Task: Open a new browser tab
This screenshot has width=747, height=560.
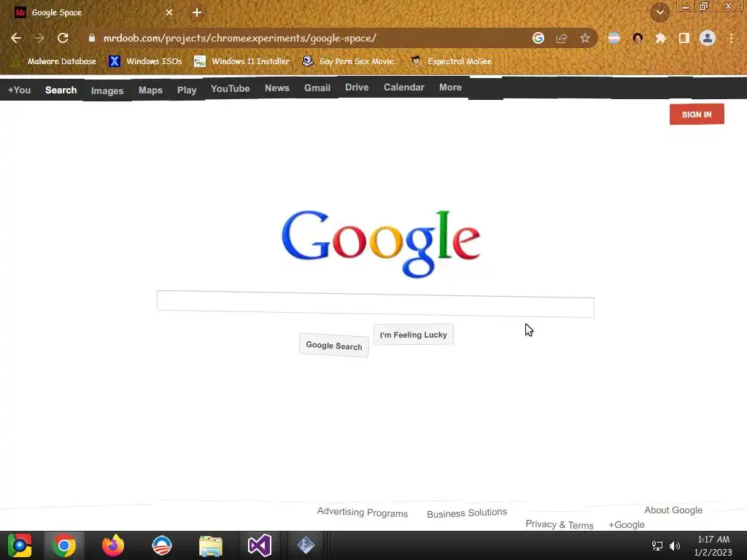Action: tap(197, 12)
